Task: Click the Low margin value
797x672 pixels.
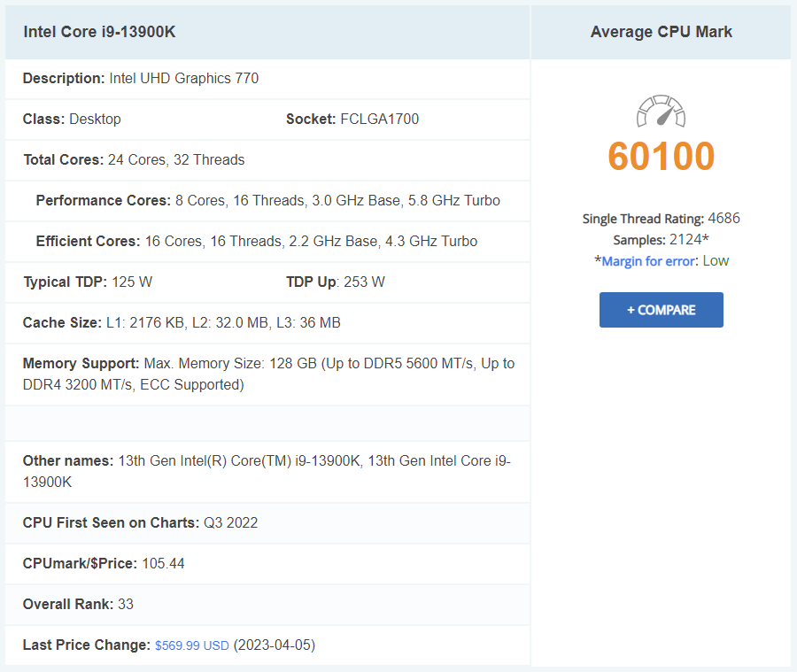Action: pyautogui.click(x=716, y=261)
